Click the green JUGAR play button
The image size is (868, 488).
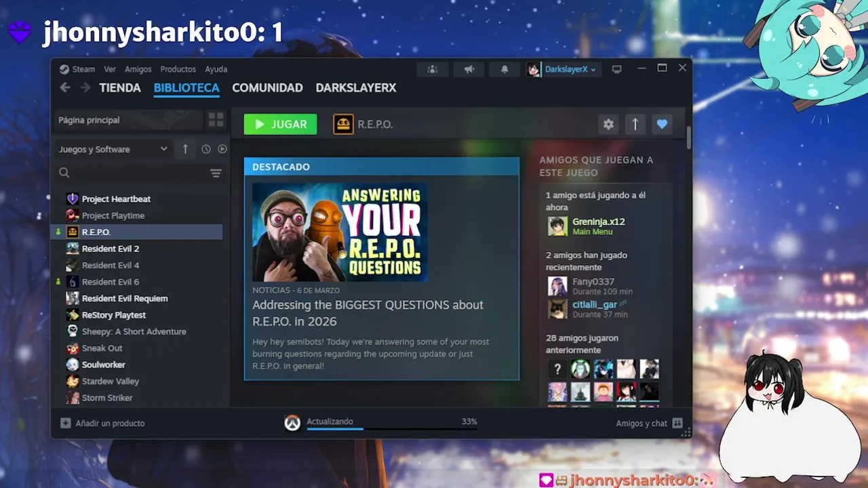coord(280,124)
